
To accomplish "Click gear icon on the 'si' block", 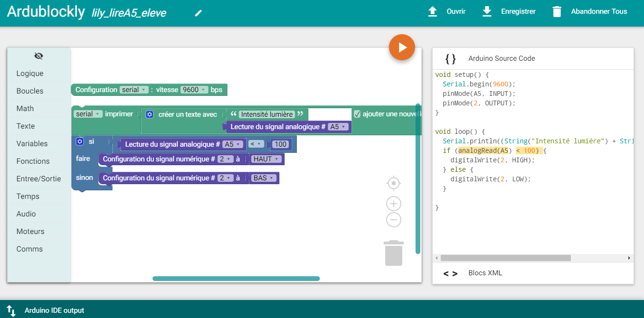I will pos(79,141).
